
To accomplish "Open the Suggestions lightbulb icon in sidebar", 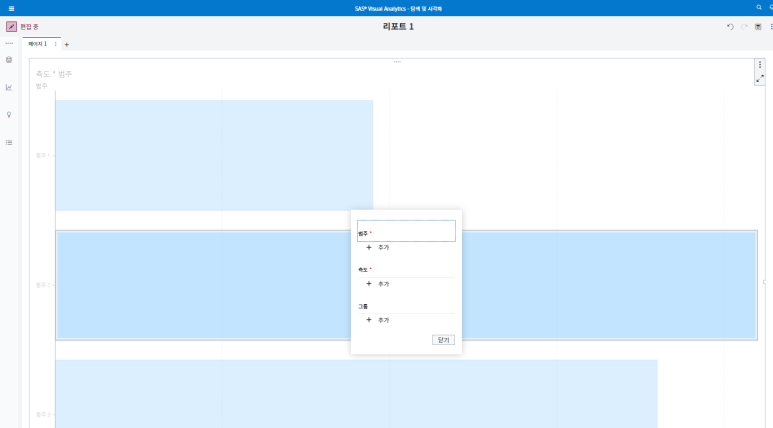I will coord(9,115).
